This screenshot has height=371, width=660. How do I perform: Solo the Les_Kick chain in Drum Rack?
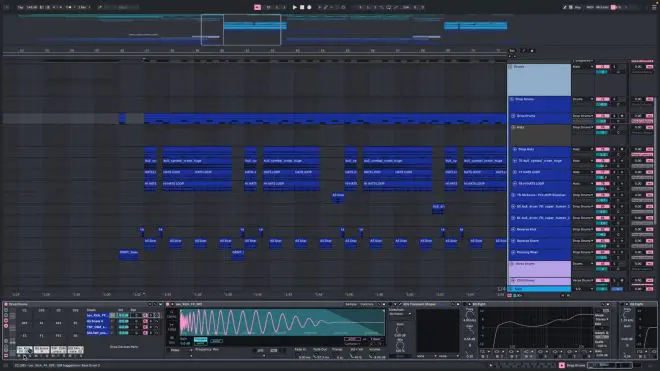[151, 315]
